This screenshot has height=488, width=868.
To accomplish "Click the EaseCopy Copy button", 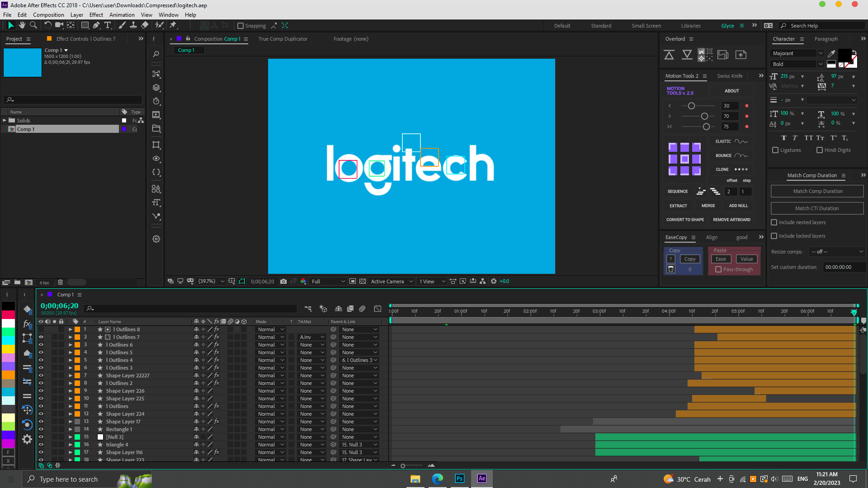I will click(690, 259).
